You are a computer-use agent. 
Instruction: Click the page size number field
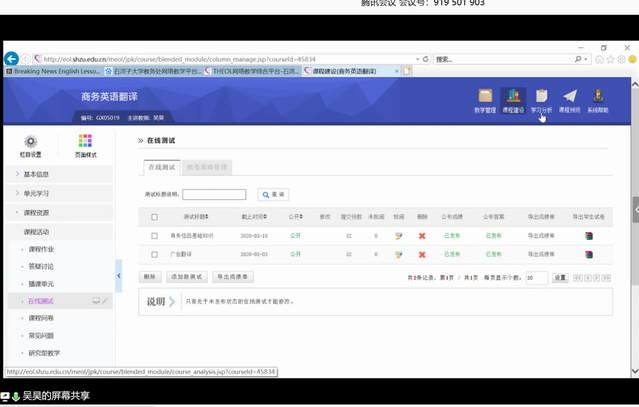537,278
